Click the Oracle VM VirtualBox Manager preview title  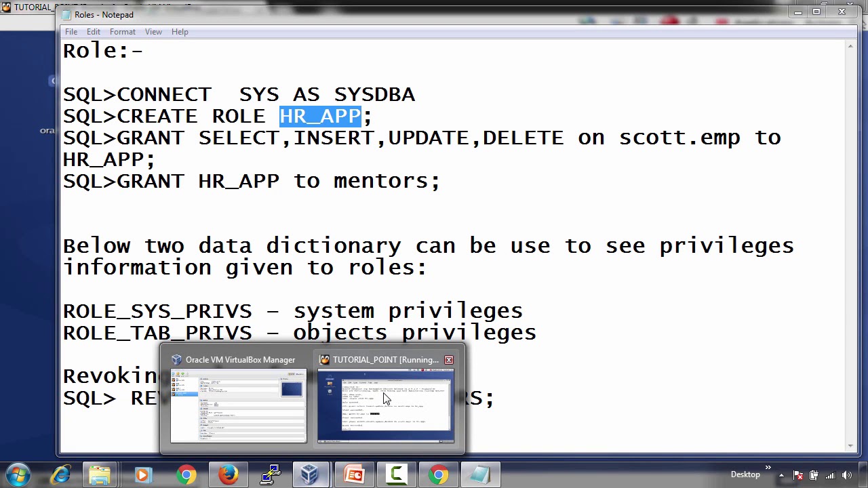coord(240,360)
